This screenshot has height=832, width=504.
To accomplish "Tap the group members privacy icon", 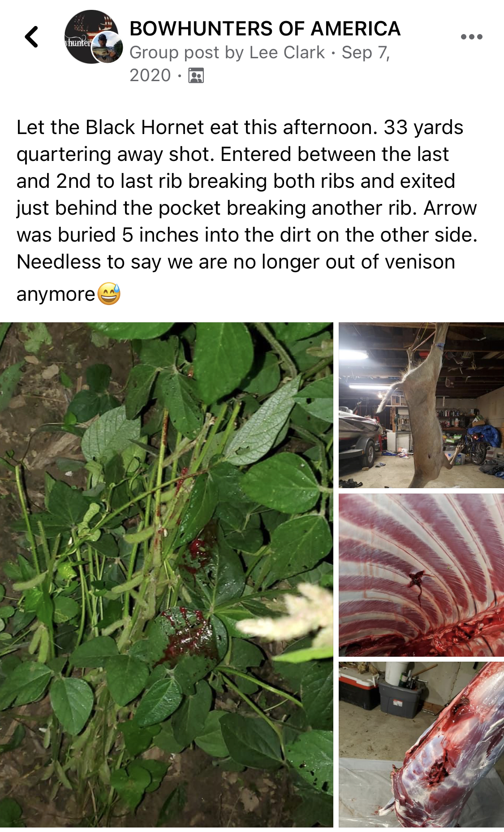I will click(196, 75).
